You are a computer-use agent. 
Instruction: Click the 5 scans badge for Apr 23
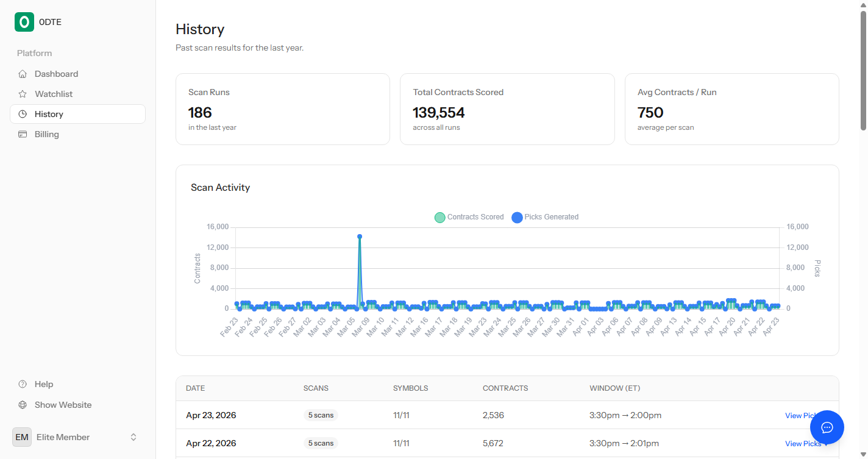[321, 415]
